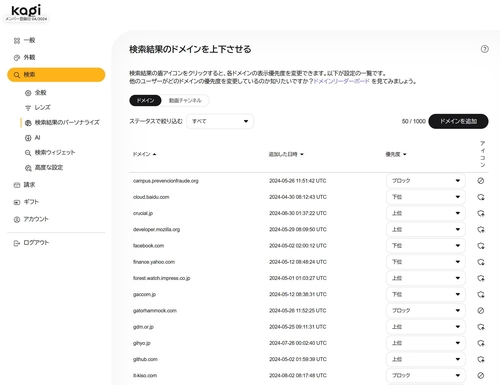Open priority dropdown for developer.mozilla.org
This screenshot has height=385, width=500.
click(x=426, y=229)
